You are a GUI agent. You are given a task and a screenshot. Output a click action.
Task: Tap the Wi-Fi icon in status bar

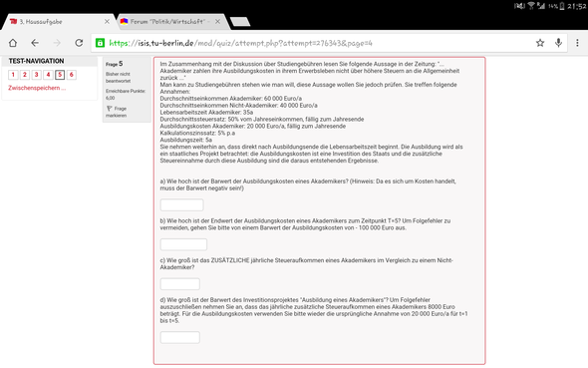click(x=531, y=6)
